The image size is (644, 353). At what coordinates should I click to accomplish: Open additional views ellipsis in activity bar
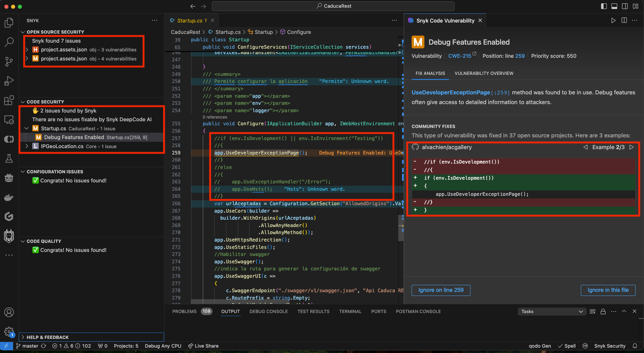(x=9, y=255)
